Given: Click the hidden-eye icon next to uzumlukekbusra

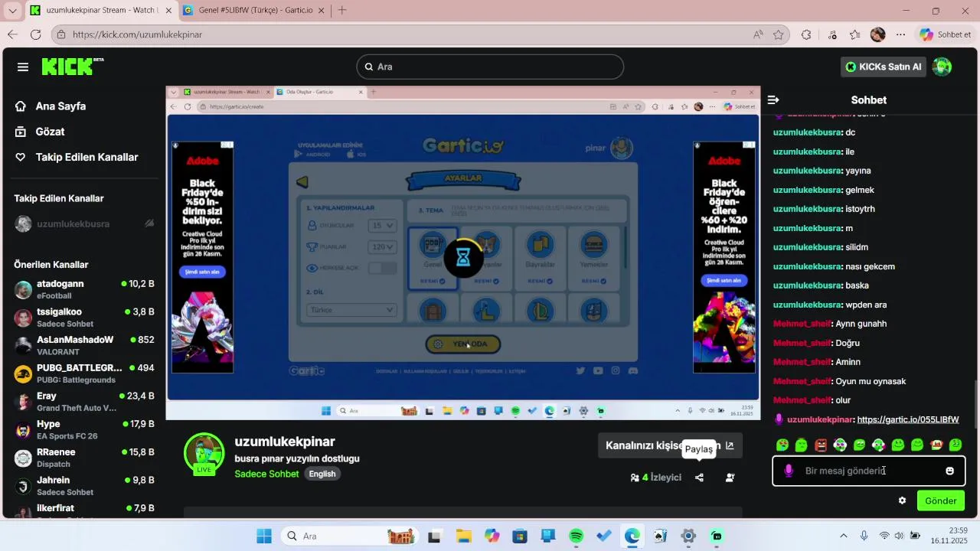Looking at the screenshot, I should tap(149, 223).
